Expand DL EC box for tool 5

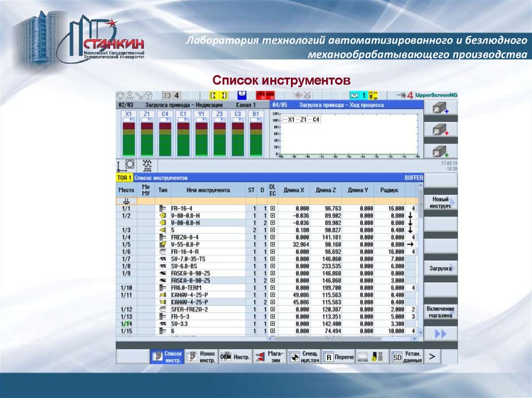[272, 230]
